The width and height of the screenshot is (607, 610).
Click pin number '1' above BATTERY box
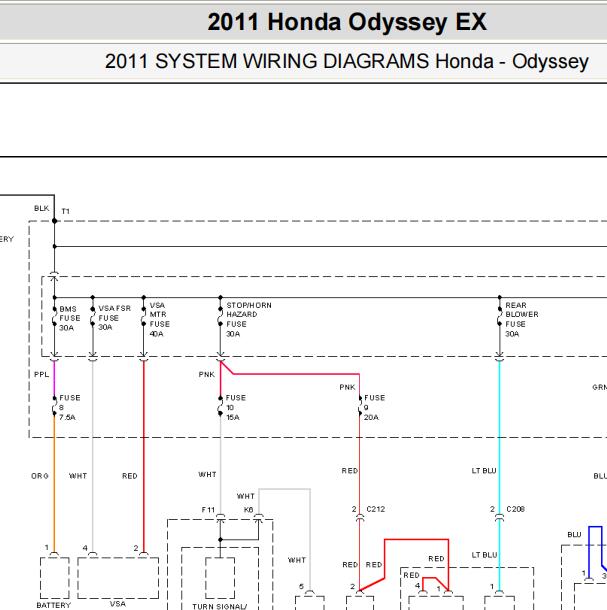pos(46,548)
